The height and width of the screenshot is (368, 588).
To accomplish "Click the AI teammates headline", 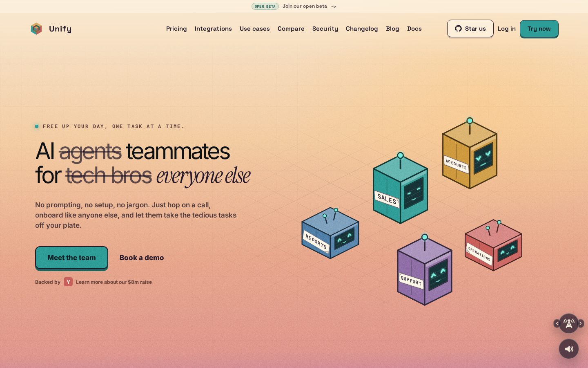I will coord(143,163).
